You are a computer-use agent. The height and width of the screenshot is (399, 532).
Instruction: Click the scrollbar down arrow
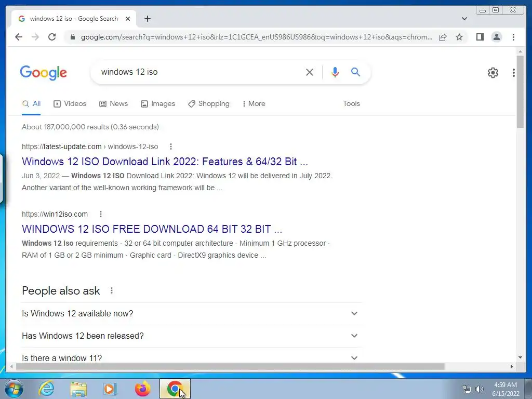click(x=520, y=357)
